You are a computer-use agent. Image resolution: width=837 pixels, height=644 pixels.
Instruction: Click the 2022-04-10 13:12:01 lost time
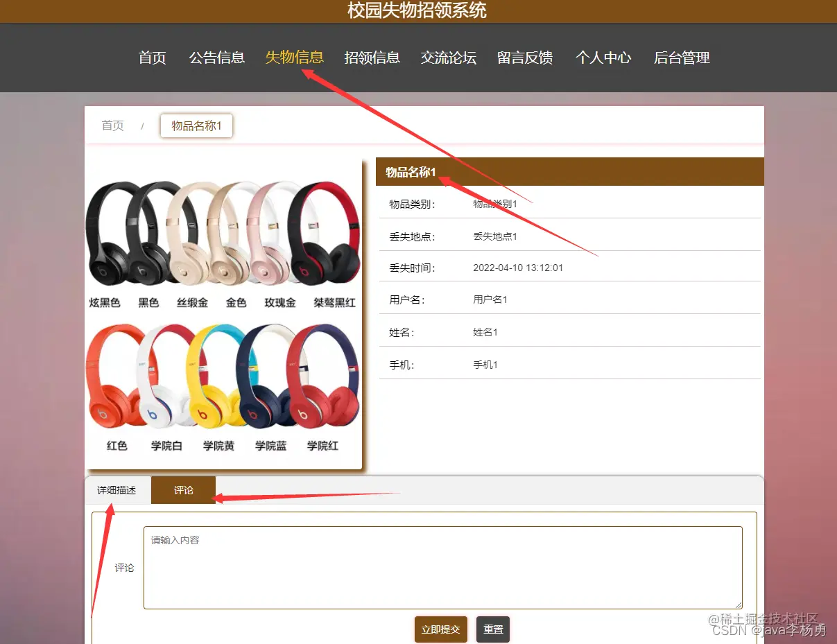518,268
